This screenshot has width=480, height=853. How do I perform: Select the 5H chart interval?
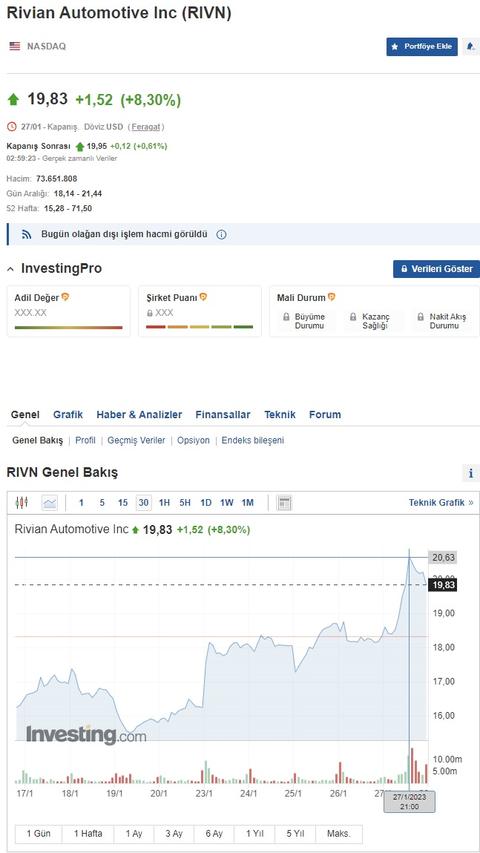point(185,503)
